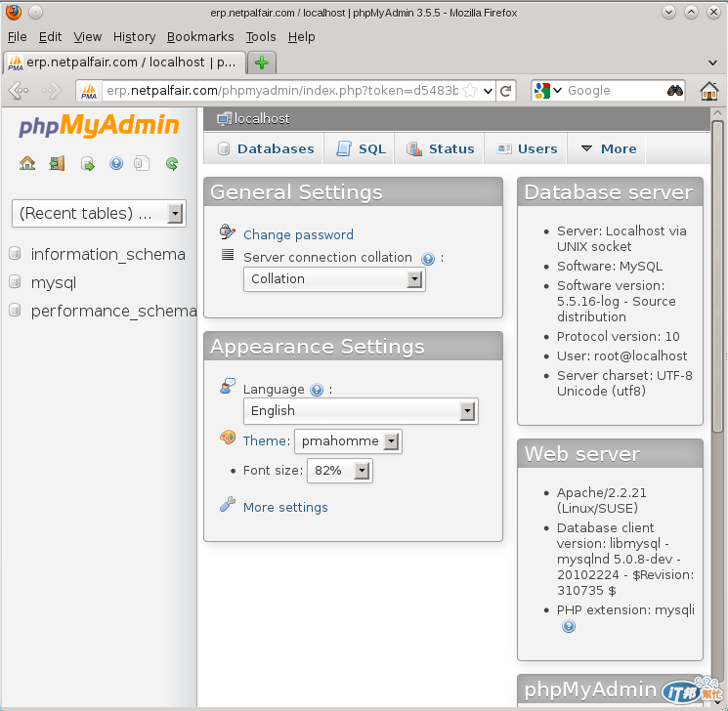728x711 pixels.
Task: Open the Collation dropdown
Action: [334, 279]
